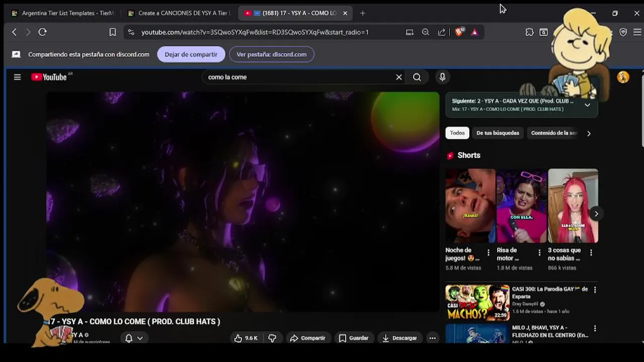The width and height of the screenshot is (644, 362).
Task: Open options for the Risa de motor short
Action: pos(539,252)
